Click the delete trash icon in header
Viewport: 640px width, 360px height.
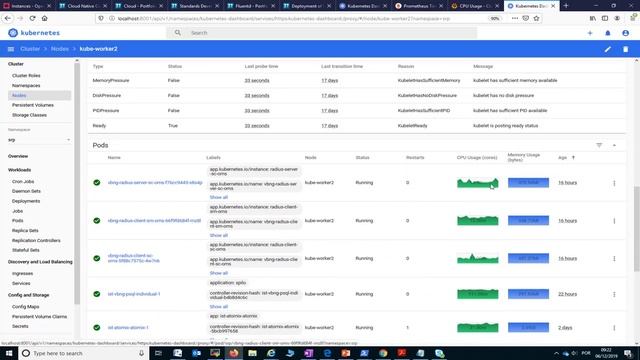[625, 49]
